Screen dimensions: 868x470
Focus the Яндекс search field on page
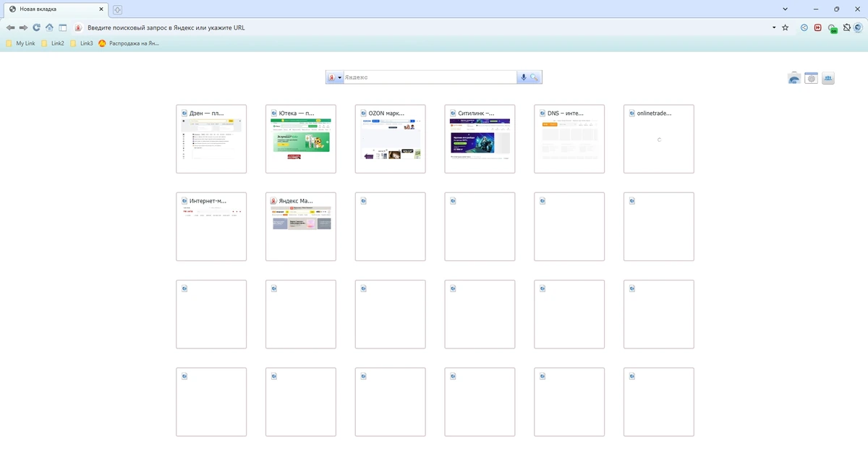[430, 77]
